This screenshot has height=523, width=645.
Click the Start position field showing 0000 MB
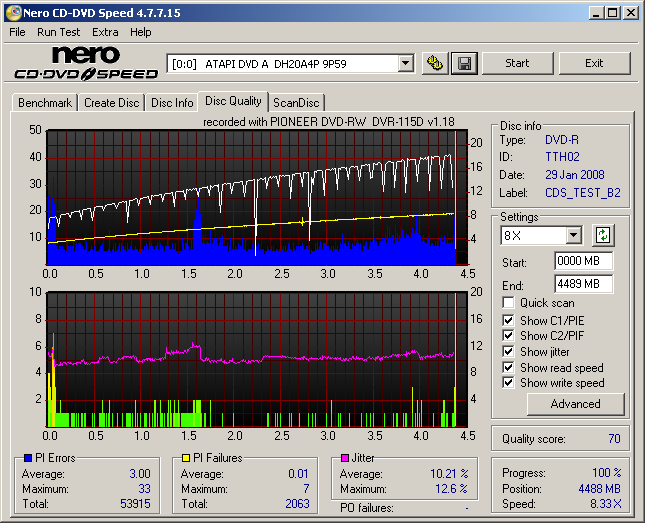[x=583, y=261]
